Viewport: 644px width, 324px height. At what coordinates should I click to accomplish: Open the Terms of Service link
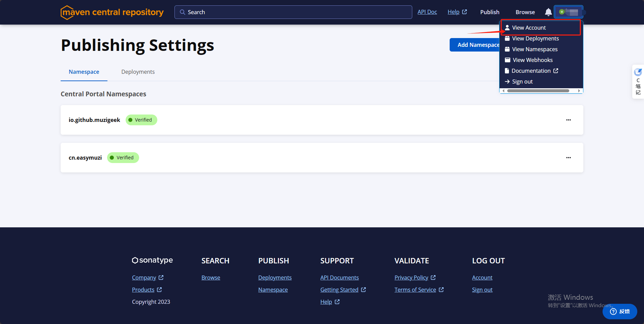[x=415, y=290]
